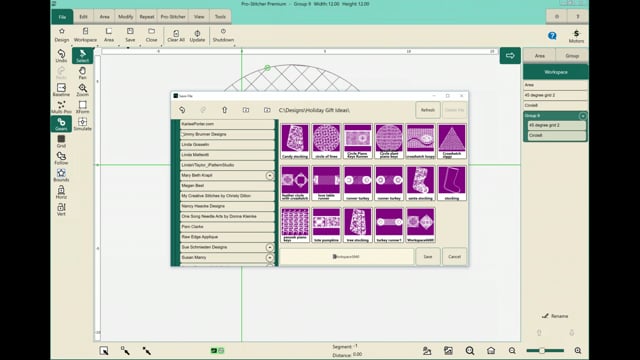This screenshot has width=640, height=360.
Task: Click the Cancel button in dialog
Action: coord(454,257)
